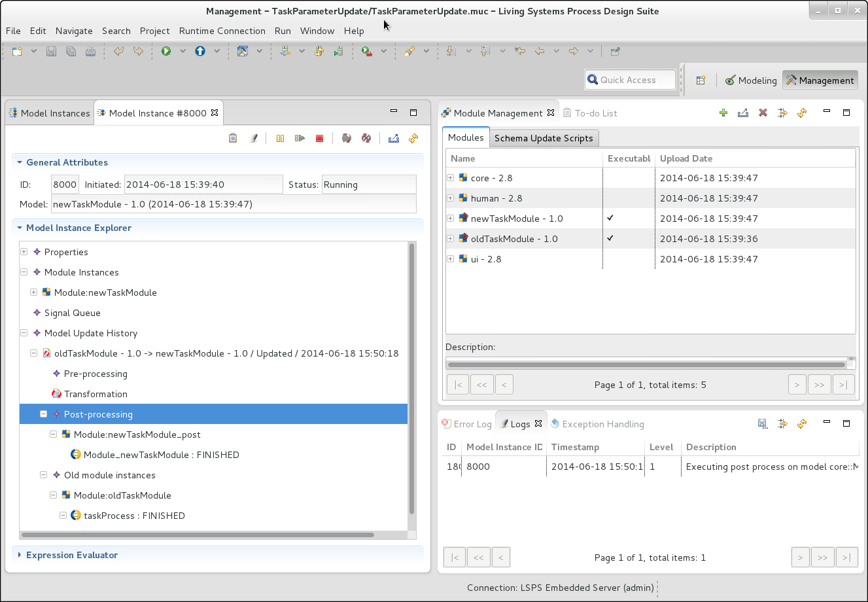Viewport: 868px width, 602px height.
Task: Go to previous page in Logs pager
Action: point(501,558)
